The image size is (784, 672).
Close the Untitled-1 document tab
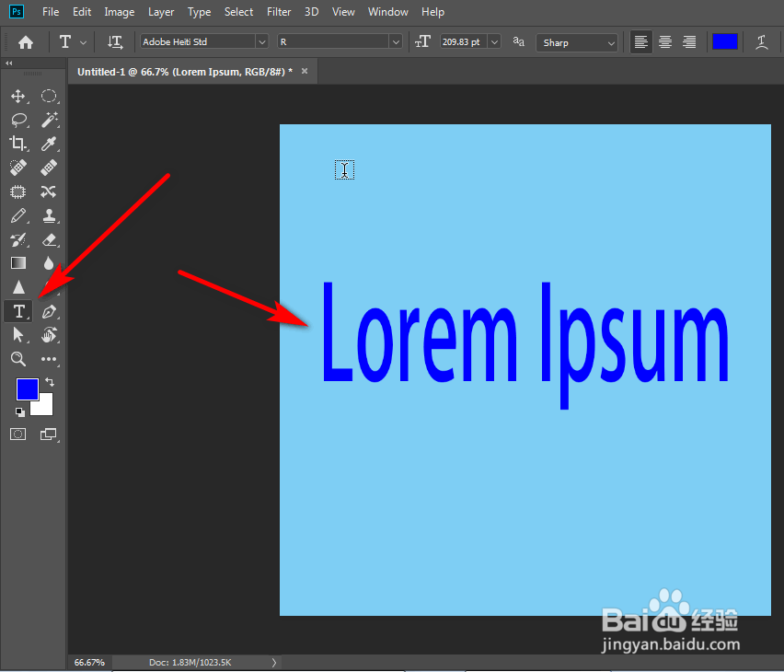305,71
